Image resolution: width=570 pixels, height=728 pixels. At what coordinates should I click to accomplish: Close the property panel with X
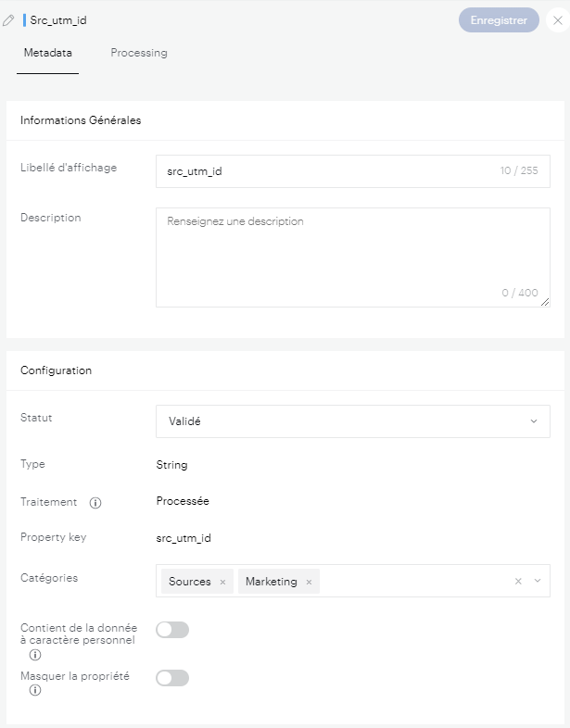[x=557, y=19]
